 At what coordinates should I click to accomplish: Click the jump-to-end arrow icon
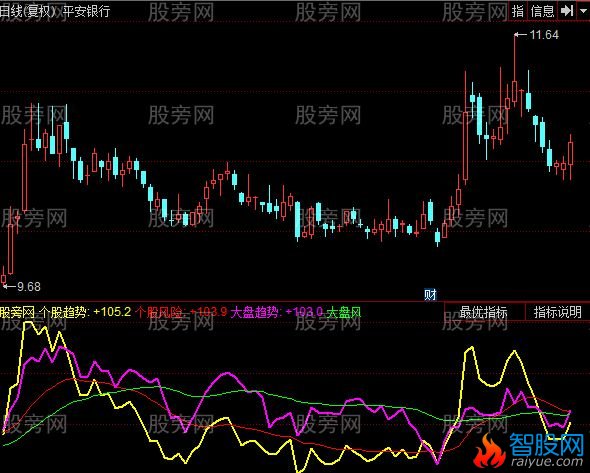click(x=567, y=11)
